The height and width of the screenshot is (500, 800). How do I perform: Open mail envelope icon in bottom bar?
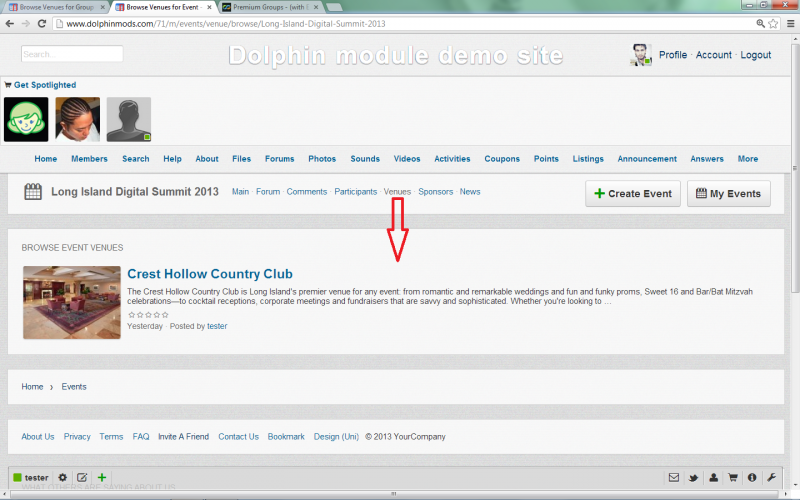674,478
